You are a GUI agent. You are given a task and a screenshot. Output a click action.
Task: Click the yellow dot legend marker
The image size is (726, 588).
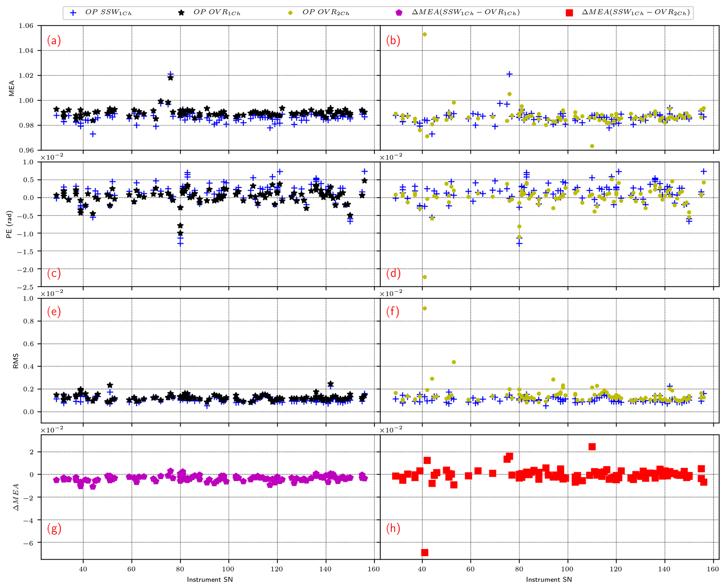(x=290, y=13)
